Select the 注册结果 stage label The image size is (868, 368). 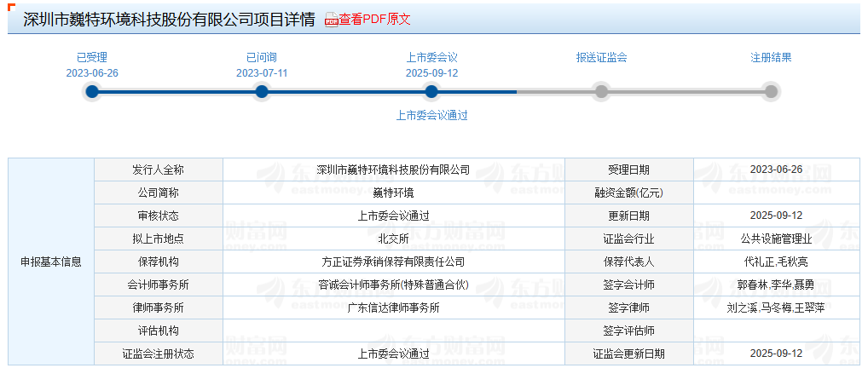click(x=771, y=58)
